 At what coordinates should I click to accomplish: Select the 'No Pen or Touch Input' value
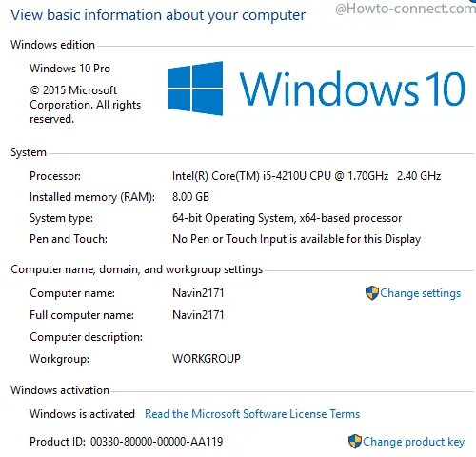(x=229, y=239)
